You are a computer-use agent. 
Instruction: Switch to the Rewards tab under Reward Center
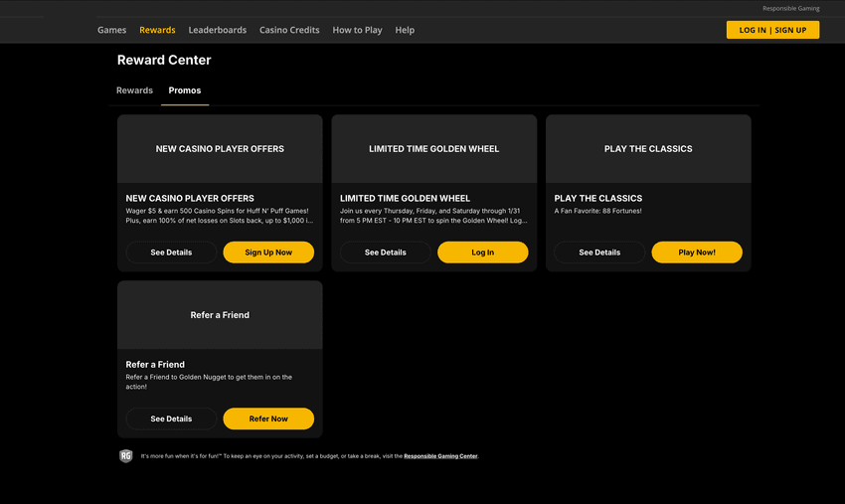coord(135,90)
